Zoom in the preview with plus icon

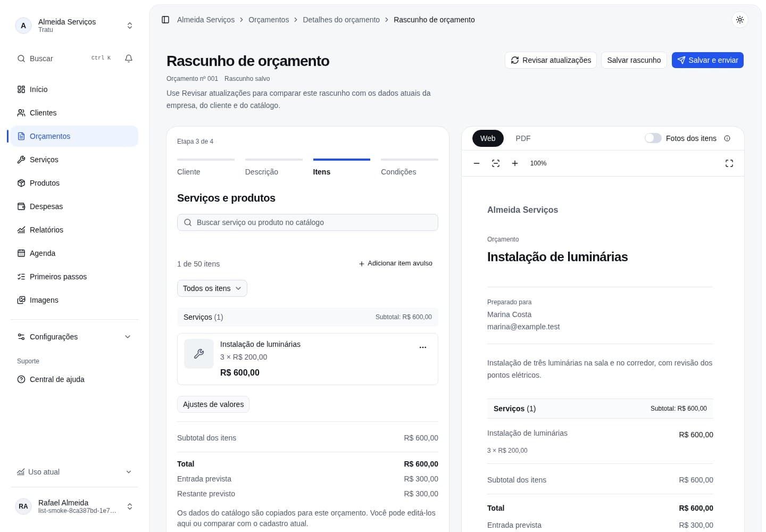(x=515, y=163)
